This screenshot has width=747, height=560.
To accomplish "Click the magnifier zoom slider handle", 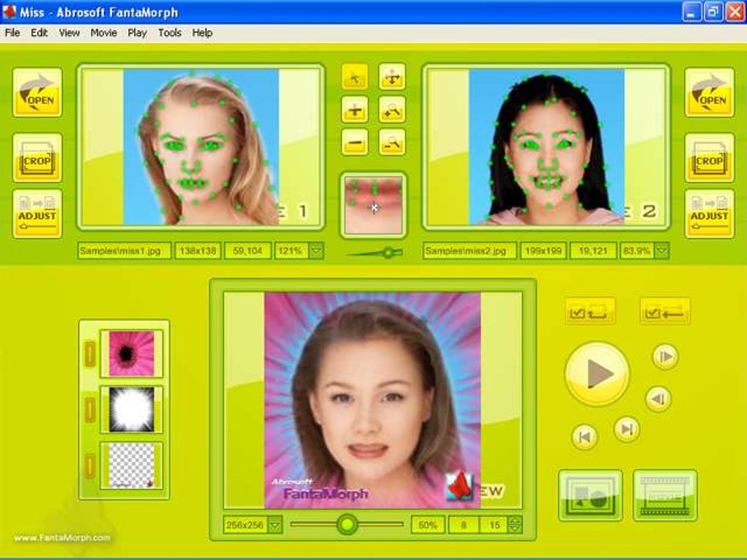I will coord(388,253).
